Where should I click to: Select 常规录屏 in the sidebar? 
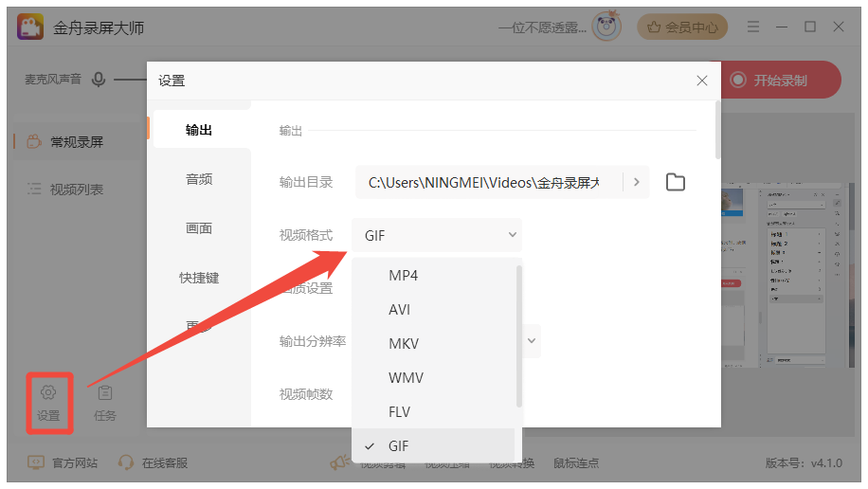click(77, 142)
